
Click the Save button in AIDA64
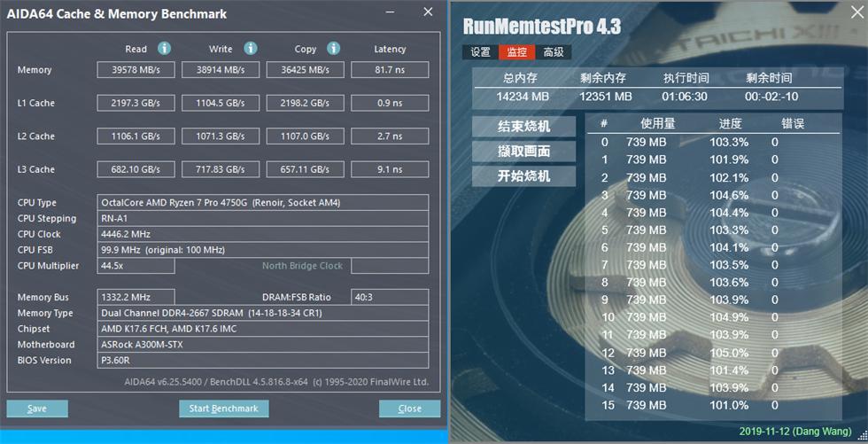[37, 409]
